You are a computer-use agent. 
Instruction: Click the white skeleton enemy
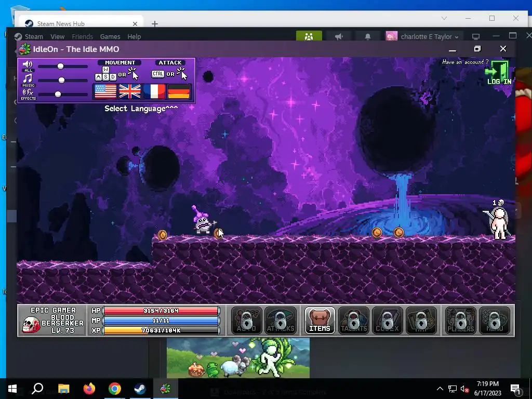pyautogui.click(x=498, y=222)
